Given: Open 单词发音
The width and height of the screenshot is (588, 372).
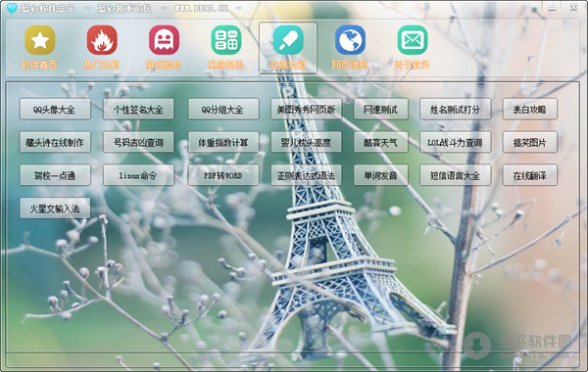Looking at the screenshot, I should coord(380,175).
